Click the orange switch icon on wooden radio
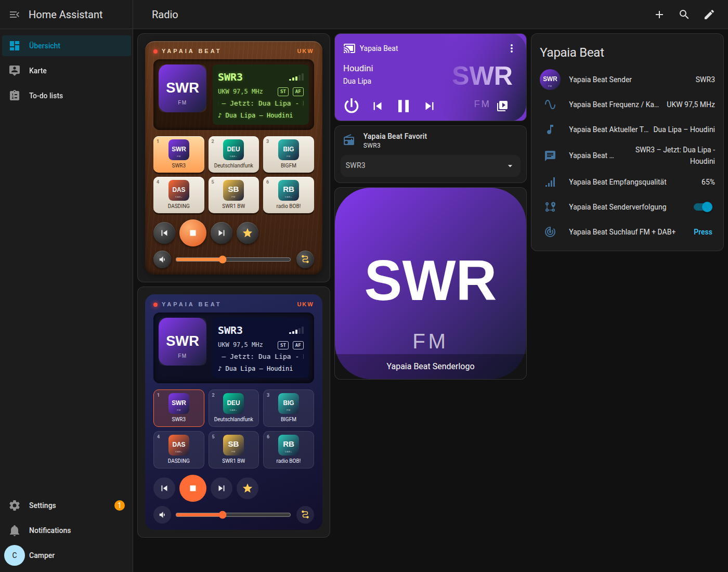728x572 pixels. [x=305, y=259]
